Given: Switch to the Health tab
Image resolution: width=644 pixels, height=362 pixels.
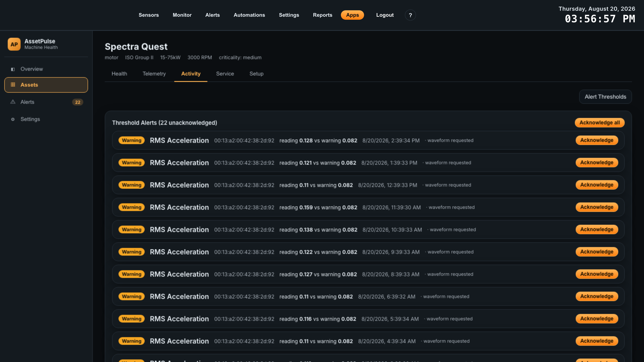Looking at the screenshot, I should click(x=119, y=74).
